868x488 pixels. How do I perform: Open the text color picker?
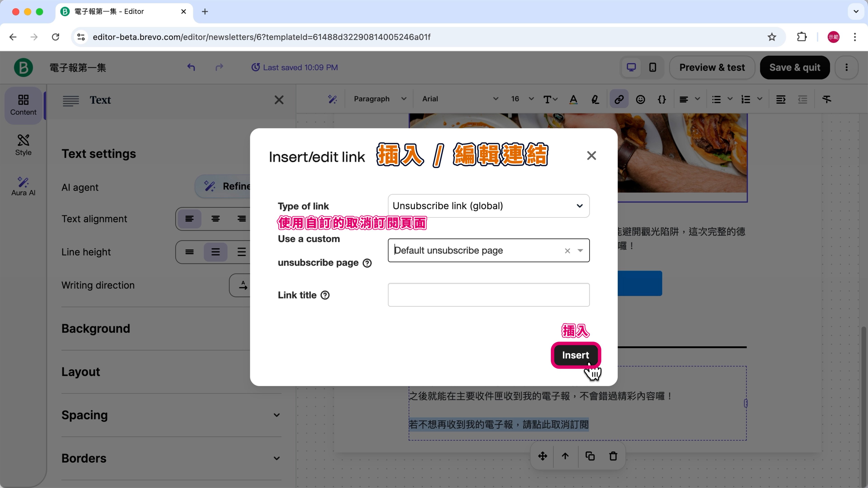click(573, 99)
